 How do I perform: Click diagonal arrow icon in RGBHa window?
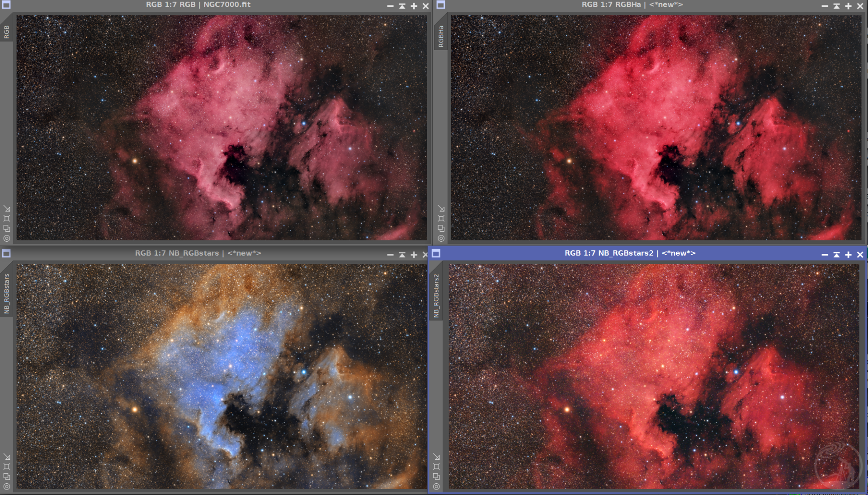(441, 209)
